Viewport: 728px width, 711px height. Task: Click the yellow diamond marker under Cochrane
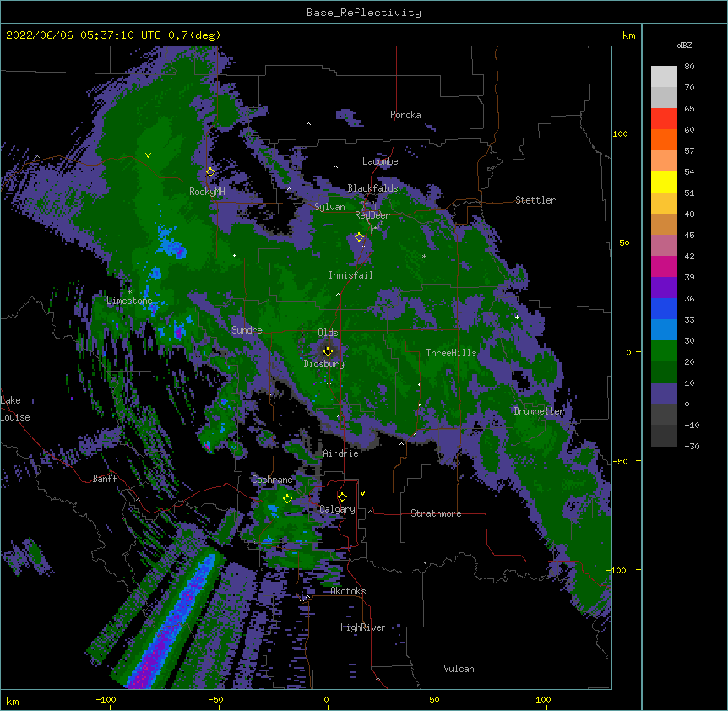click(287, 498)
